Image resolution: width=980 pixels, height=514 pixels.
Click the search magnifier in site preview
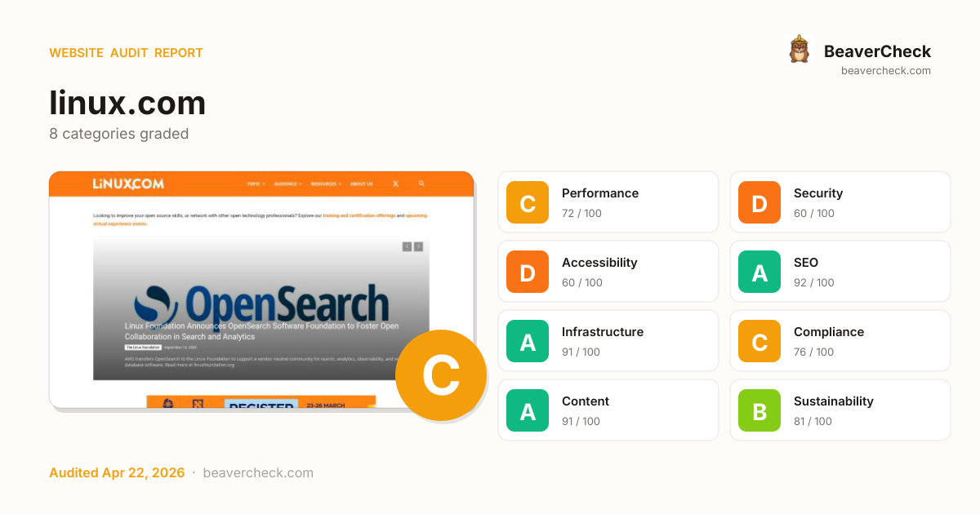pyautogui.click(x=421, y=184)
